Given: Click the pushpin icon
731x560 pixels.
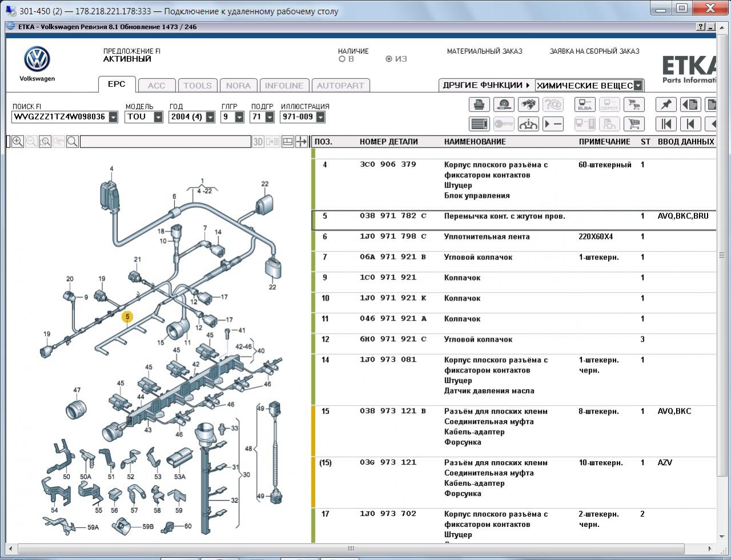Looking at the screenshot, I should point(666,105).
